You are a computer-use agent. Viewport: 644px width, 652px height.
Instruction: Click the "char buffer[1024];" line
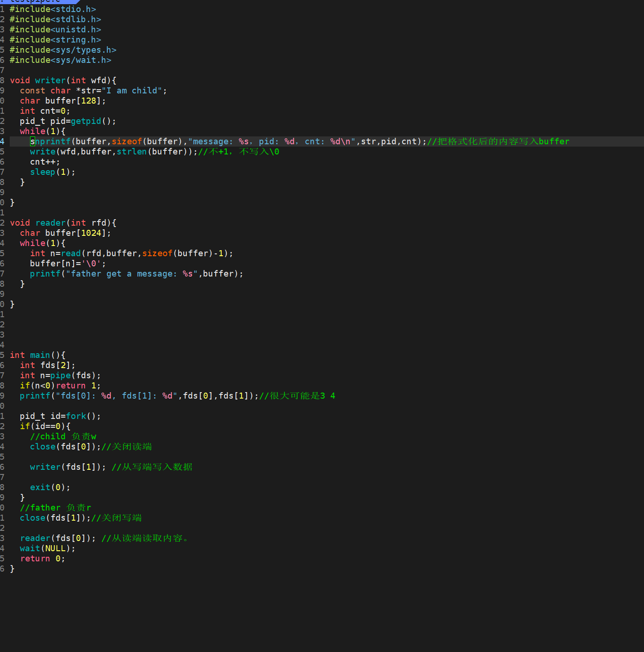coord(65,233)
